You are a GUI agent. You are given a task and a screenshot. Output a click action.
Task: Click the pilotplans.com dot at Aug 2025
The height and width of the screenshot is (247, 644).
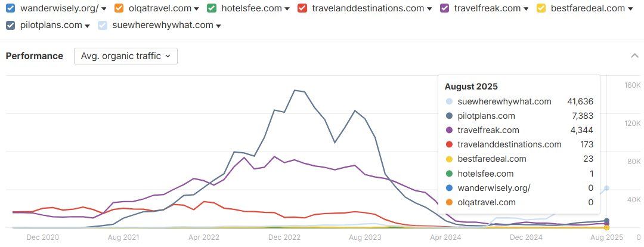coord(606,221)
